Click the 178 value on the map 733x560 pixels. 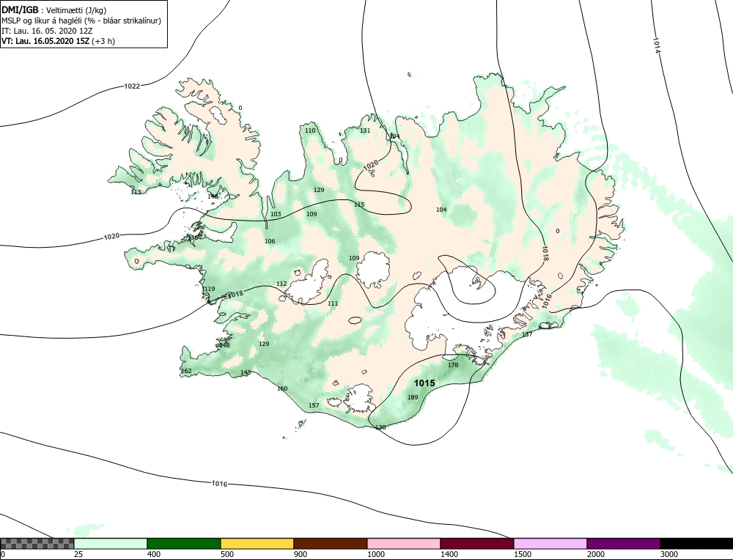(453, 365)
